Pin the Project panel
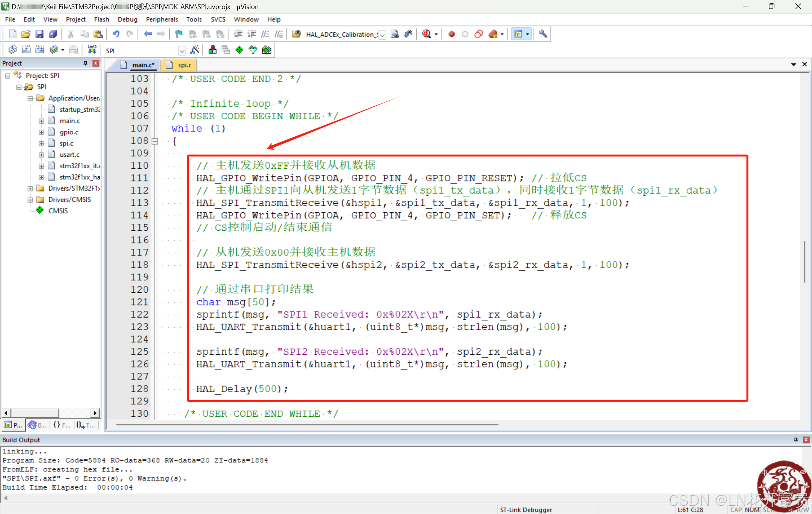The width and height of the screenshot is (812, 514). tap(85, 63)
